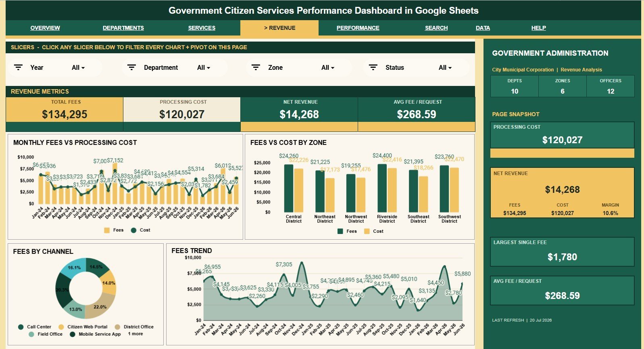Click the GOVERNMENT ADMINISTRATION heading
The height and width of the screenshot is (349, 644).
pos(550,53)
